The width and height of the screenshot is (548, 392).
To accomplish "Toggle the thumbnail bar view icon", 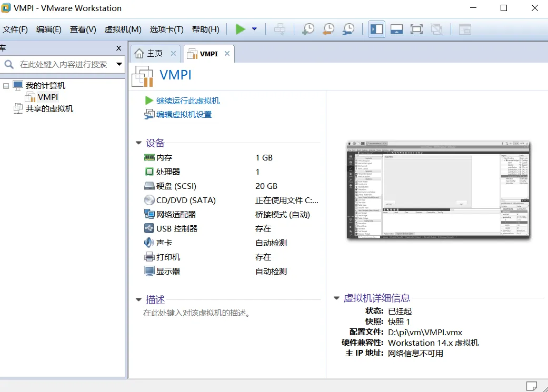I will [396, 29].
